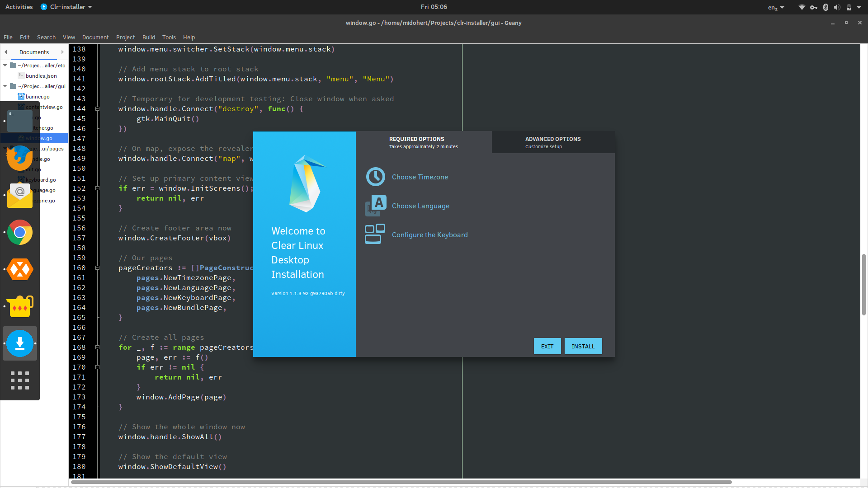Click the Choose Timezone link
Viewport: 868px width, 488px height.
click(x=420, y=177)
